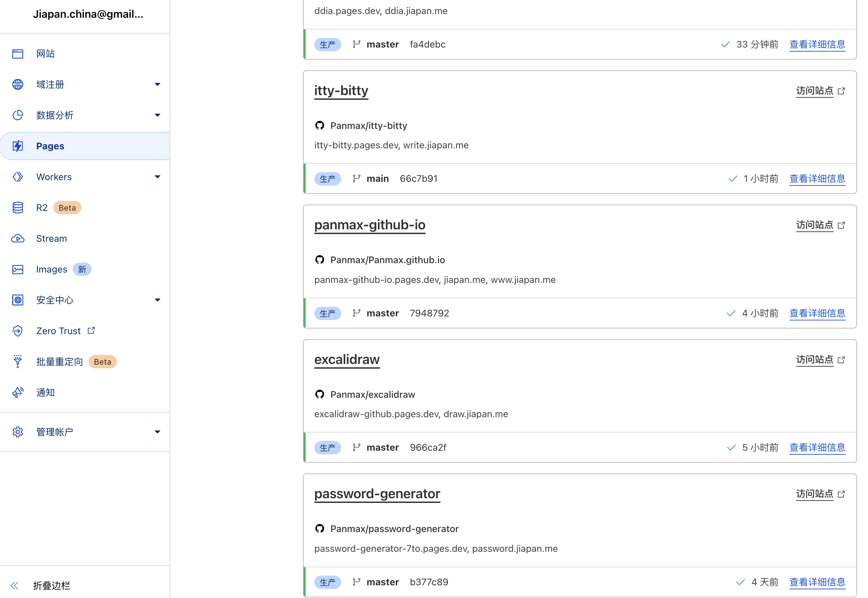Open 查看详细信息 for panmax-github-io deployment

[x=817, y=313]
